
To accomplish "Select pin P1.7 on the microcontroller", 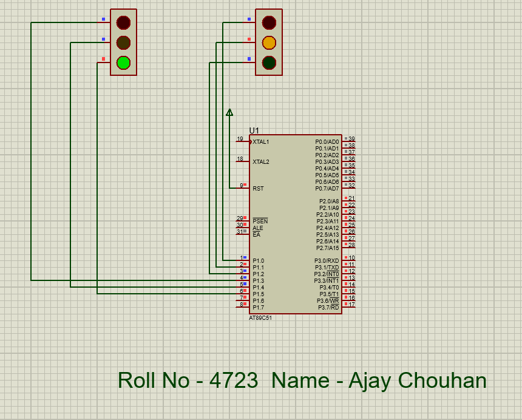I will pyautogui.click(x=243, y=307).
